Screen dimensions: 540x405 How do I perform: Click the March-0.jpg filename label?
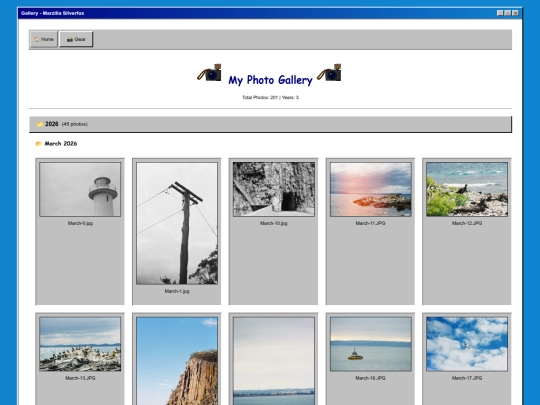pos(80,223)
